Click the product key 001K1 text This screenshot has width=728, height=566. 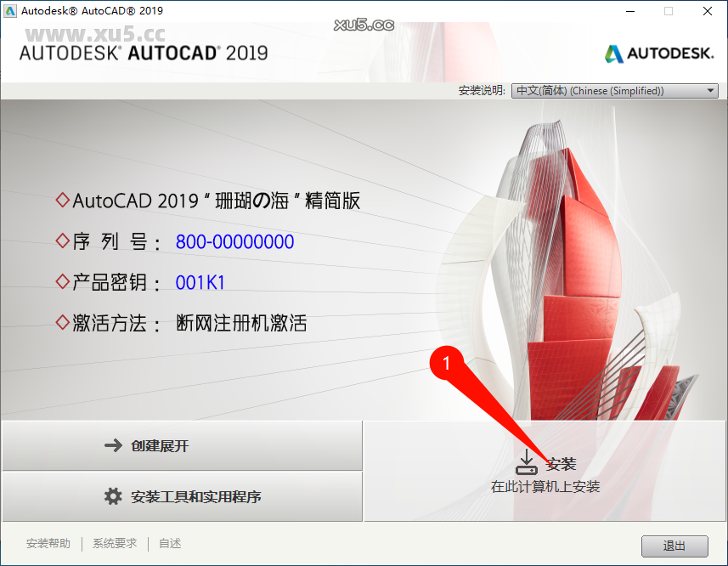(200, 281)
